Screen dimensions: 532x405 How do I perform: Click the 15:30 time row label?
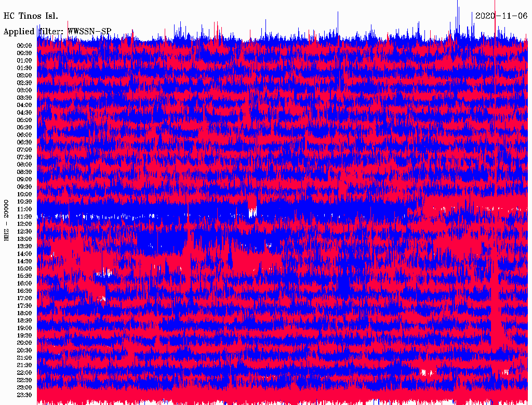click(x=24, y=276)
